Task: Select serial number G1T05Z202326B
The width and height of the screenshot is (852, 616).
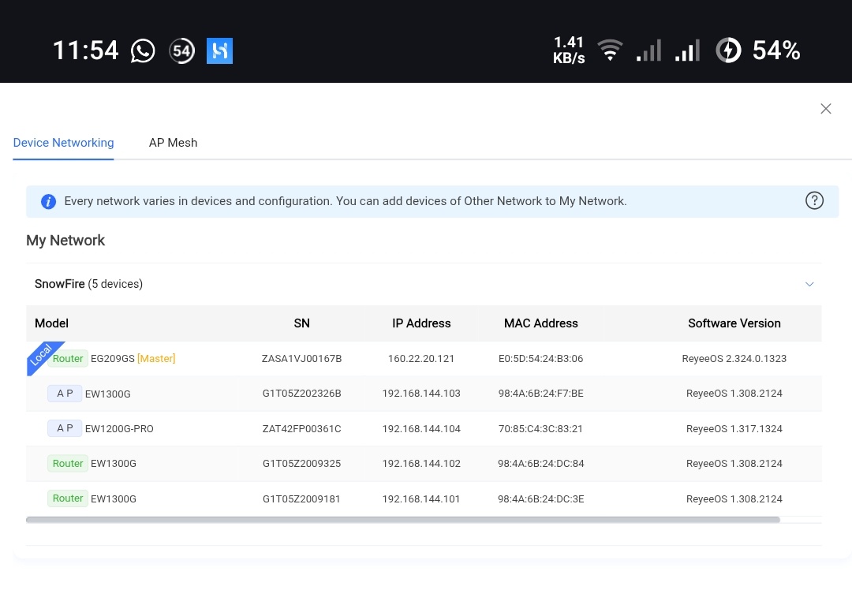Action: click(x=301, y=394)
